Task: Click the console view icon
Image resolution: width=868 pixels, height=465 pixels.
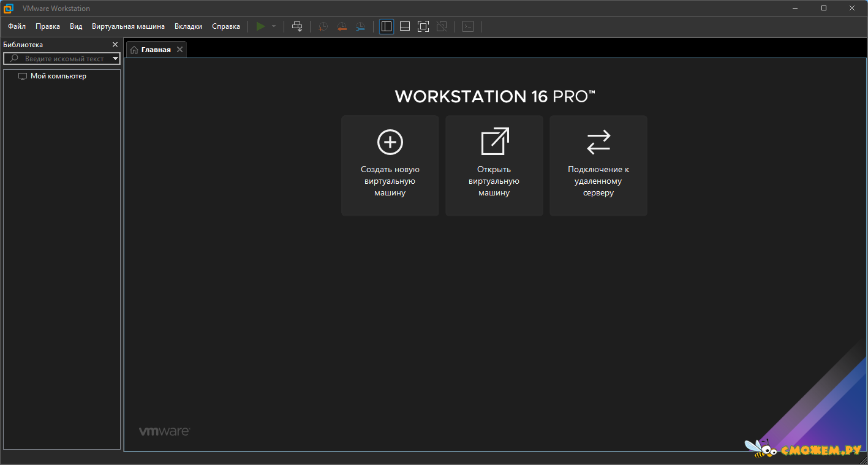Action: pyautogui.click(x=468, y=26)
